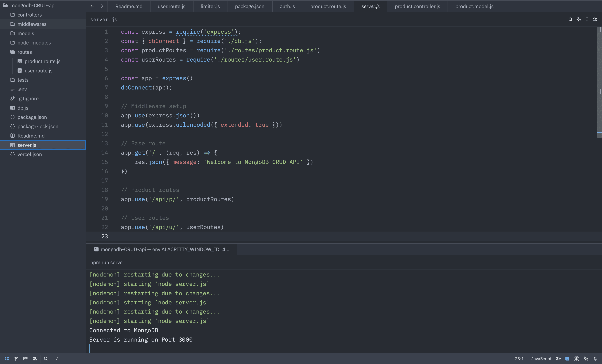Expand the tests folder
The height and width of the screenshot is (364, 602).
click(x=43, y=80)
